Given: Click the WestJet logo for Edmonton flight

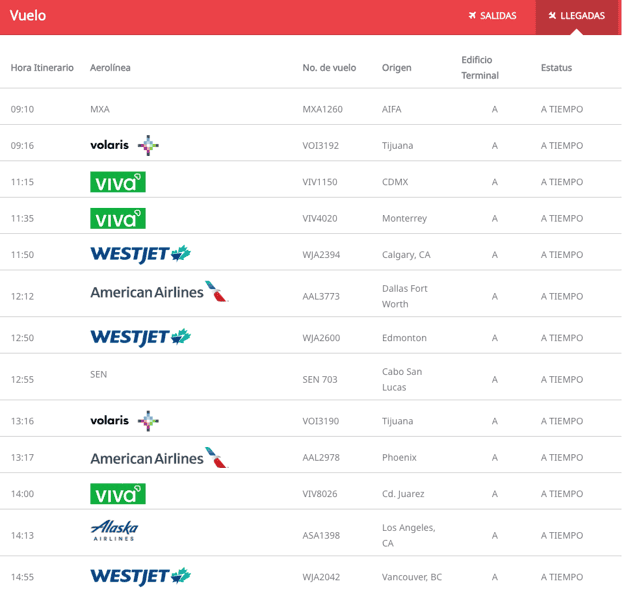Looking at the screenshot, I should [x=140, y=337].
